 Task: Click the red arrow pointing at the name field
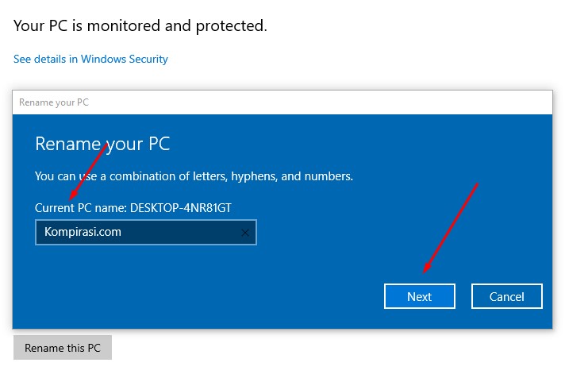point(88,173)
